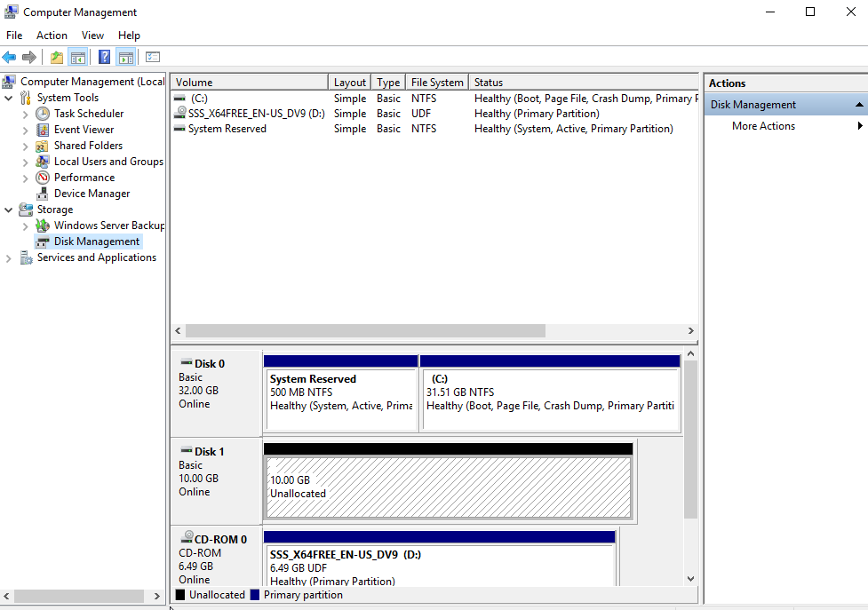Select the 10.00 GB Unallocated space on Disk 1
The image size is (868, 610).
click(x=449, y=487)
